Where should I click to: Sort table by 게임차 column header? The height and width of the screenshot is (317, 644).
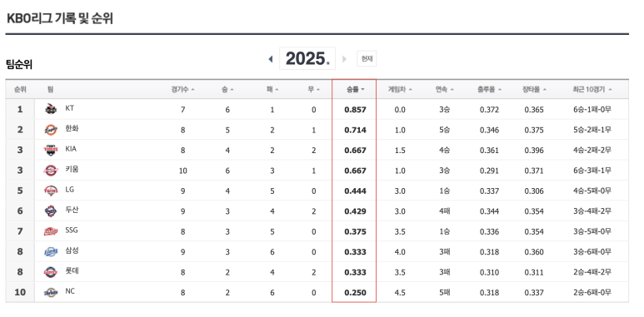tap(400, 89)
